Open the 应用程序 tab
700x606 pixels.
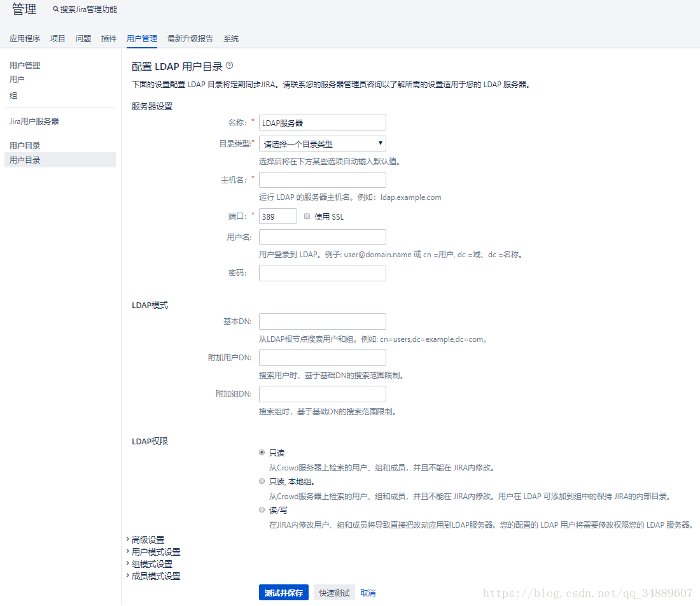pyautogui.click(x=25, y=38)
